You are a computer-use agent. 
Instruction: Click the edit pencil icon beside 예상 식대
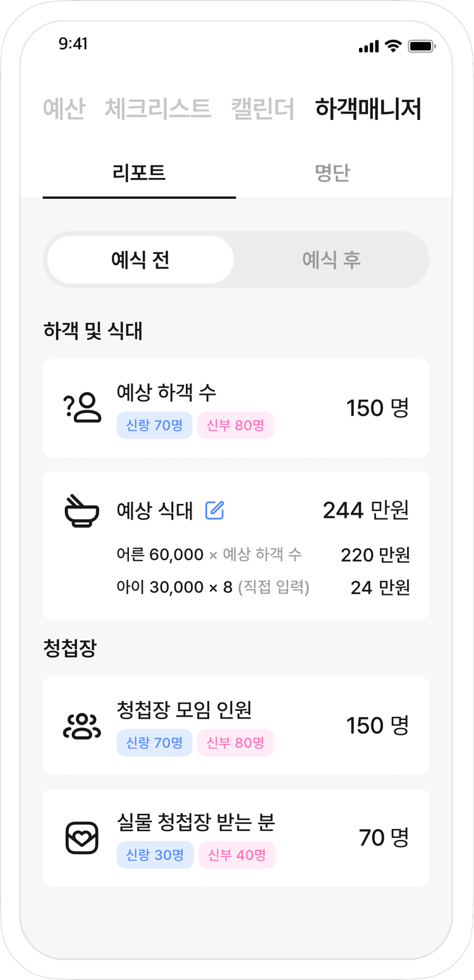pos(215,510)
